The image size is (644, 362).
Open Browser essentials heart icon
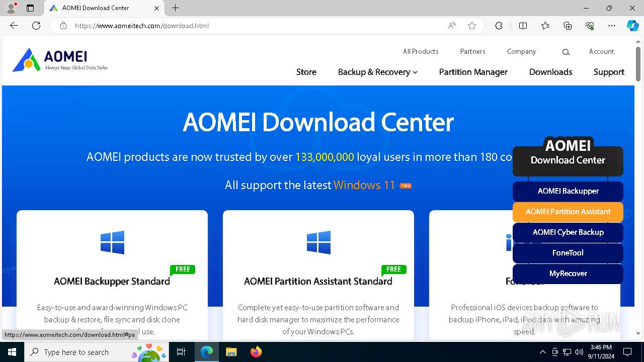coord(590,26)
